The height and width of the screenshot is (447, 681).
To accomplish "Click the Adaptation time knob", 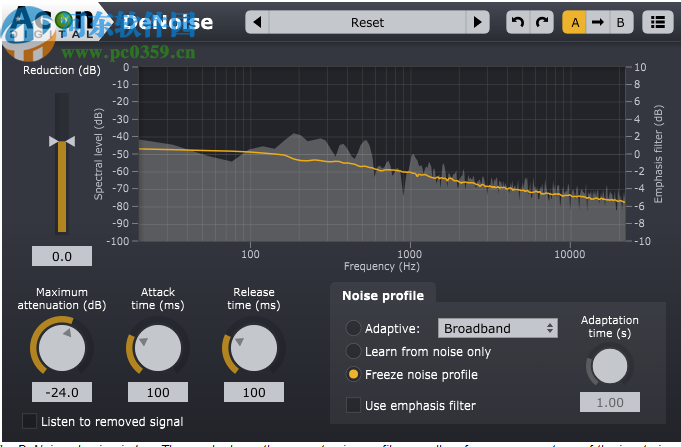I will 609,366.
